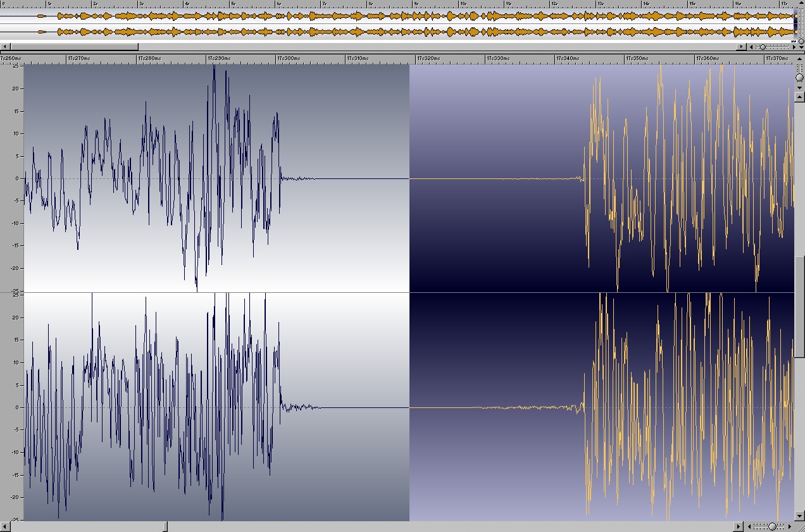Click left scroll arrow of overview scrollbar
Screen dimensions: 805x532
[x=4, y=47]
